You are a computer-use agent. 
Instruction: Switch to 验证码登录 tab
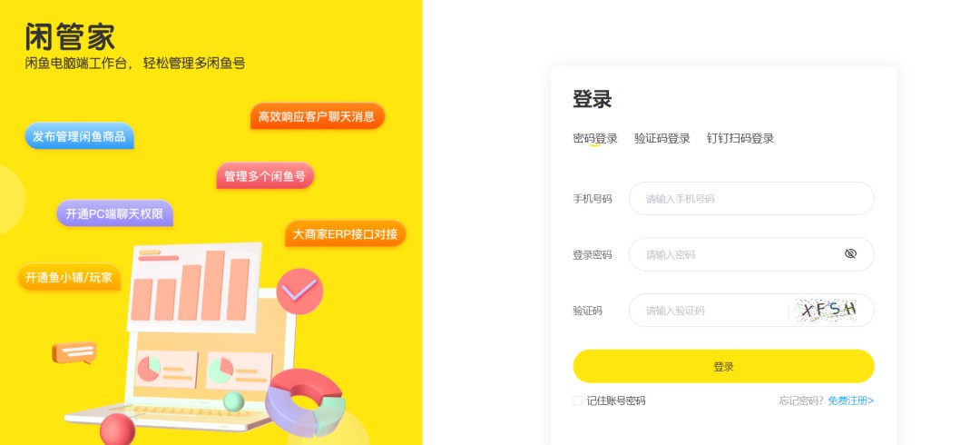(661, 138)
